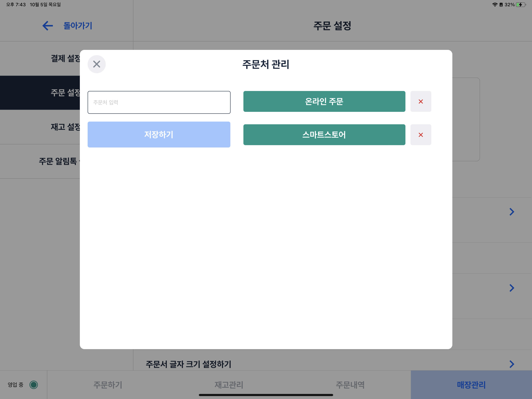The width and height of the screenshot is (532, 399).
Task: Close the 주문처 관리 dialog
Action: click(96, 64)
